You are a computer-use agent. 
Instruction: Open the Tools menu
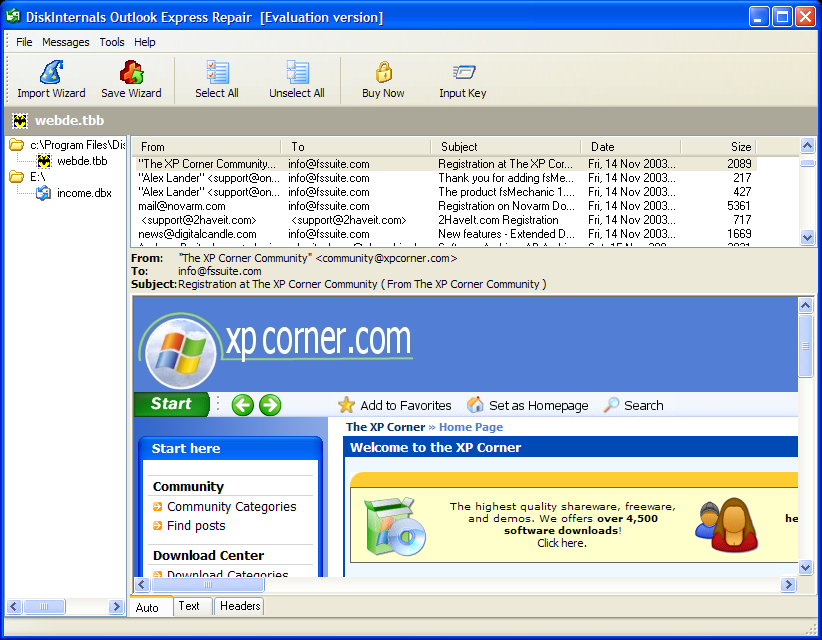pos(112,42)
